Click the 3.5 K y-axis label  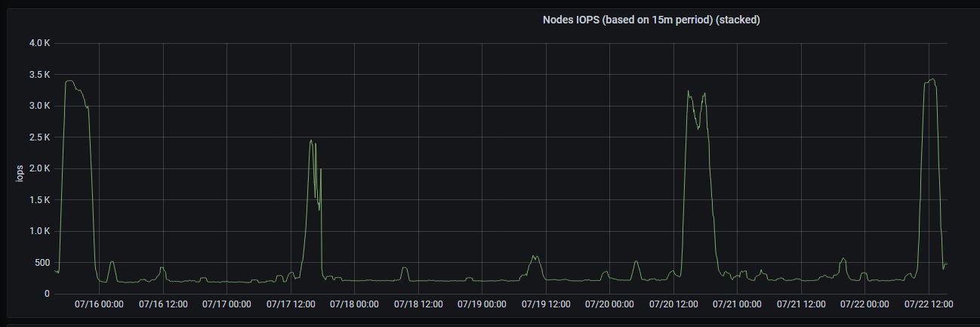(x=39, y=75)
